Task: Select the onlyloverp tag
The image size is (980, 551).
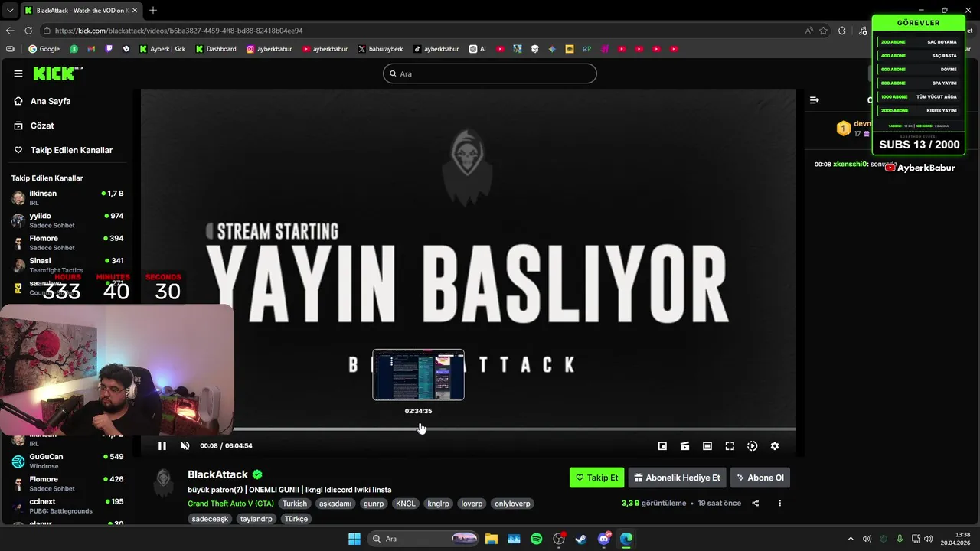Action: coord(512,504)
